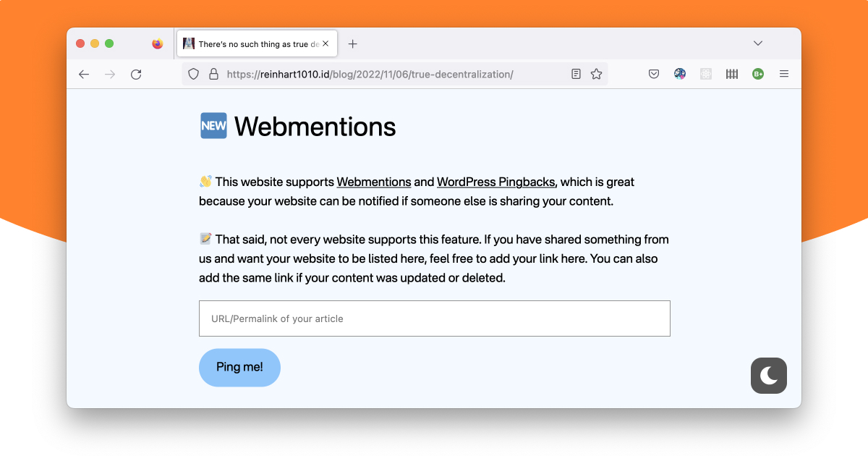Image resolution: width=868 pixels, height=456 pixels.
Task: Expand the list all tabs chevron
Action: [758, 43]
